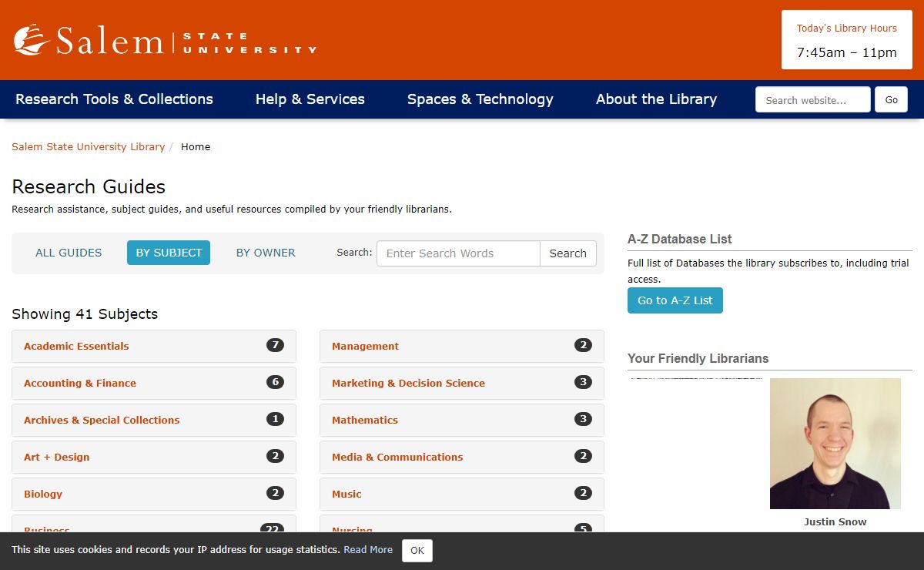Open Research Tools & Collections menu

114,99
